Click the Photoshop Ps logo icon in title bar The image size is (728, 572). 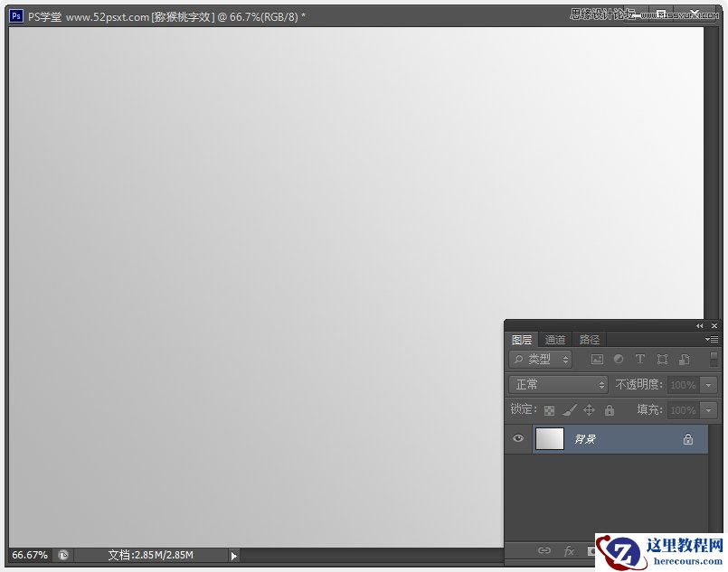point(16,16)
